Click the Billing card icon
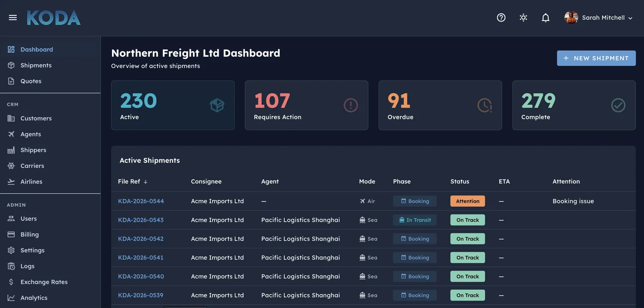Image resolution: width=644 pixels, height=308 pixels. coord(11,235)
